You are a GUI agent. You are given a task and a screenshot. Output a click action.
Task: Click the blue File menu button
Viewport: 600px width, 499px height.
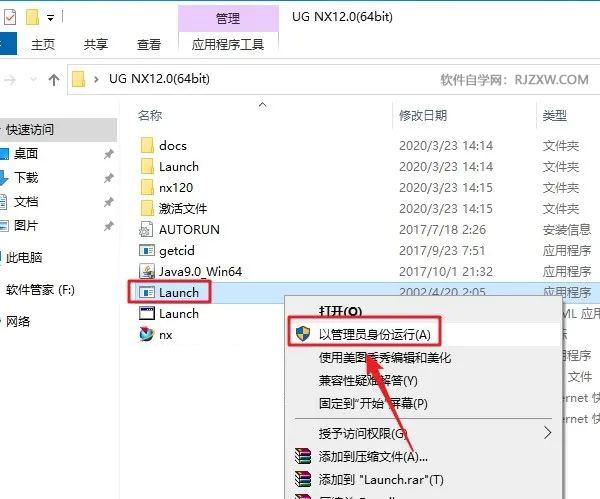coord(8,44)
